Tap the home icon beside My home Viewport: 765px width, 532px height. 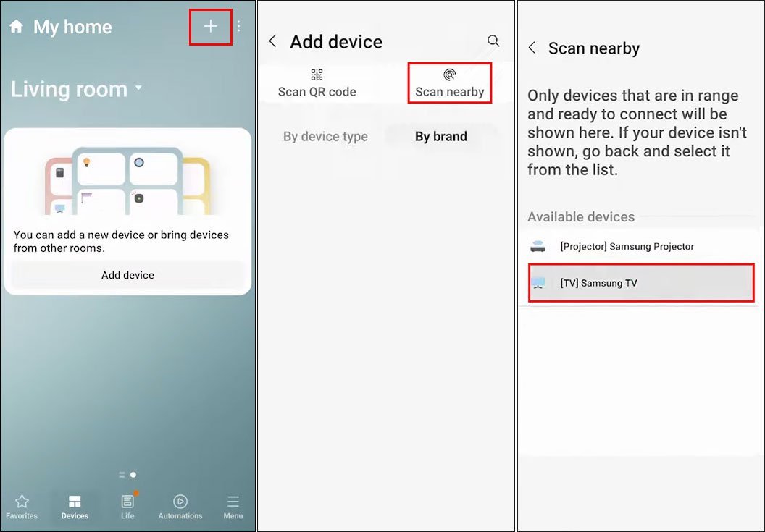pos(17,26)
